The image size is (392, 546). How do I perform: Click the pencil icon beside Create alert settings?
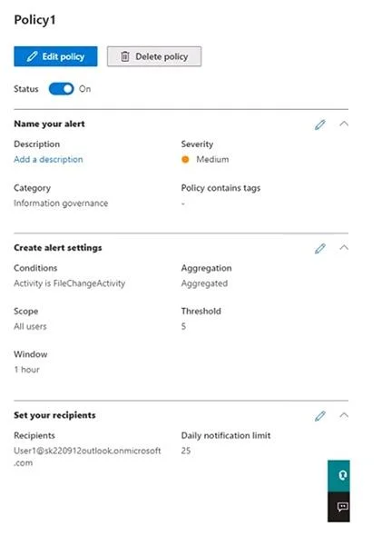pyautogui.click(x=320, y=248)
